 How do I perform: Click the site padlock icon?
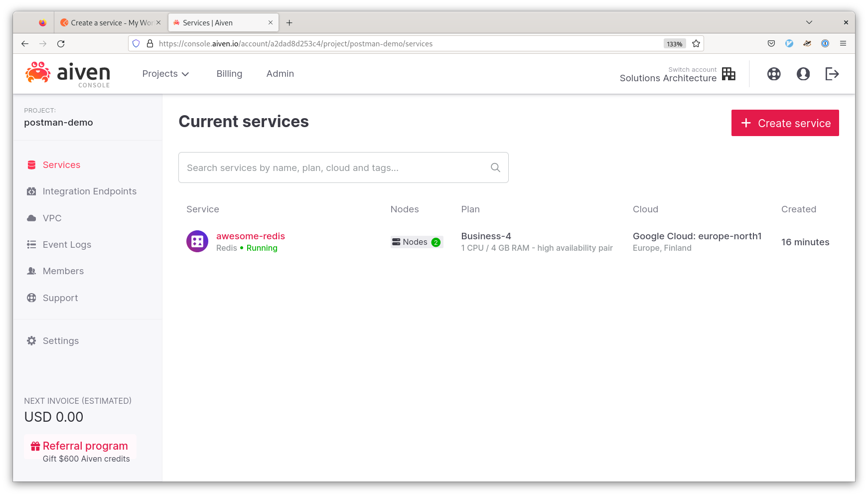click(x=150, y=44)
